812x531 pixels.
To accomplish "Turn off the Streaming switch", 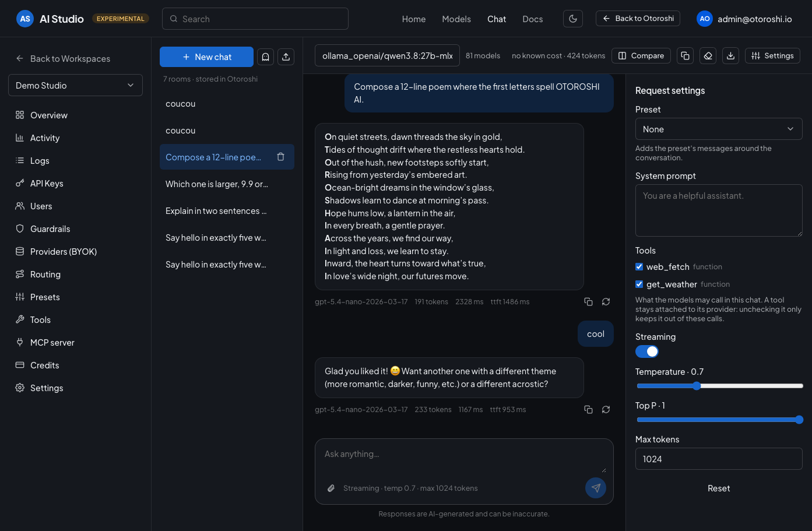I will tap(647, 351).
